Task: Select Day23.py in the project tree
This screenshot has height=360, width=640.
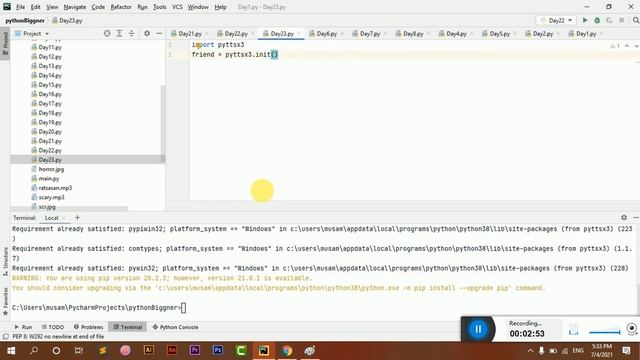Action: pyautogui.click(x=50, y=160)
